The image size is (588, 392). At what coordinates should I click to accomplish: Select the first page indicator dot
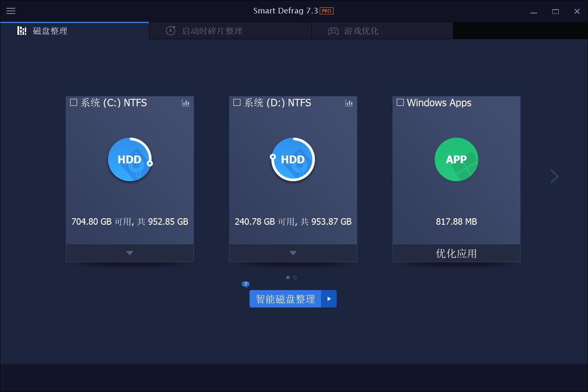[x=288, y=277]
